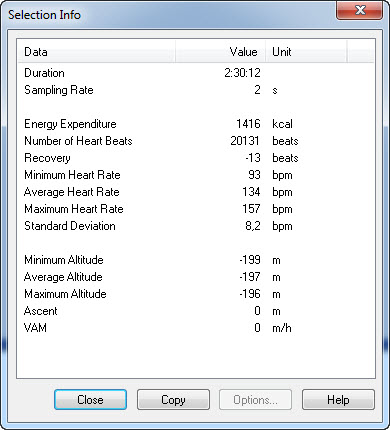Click the -13 recovery value
This screenshot has height=430, width=390.
pyautogui.click(x=253, y=158)
